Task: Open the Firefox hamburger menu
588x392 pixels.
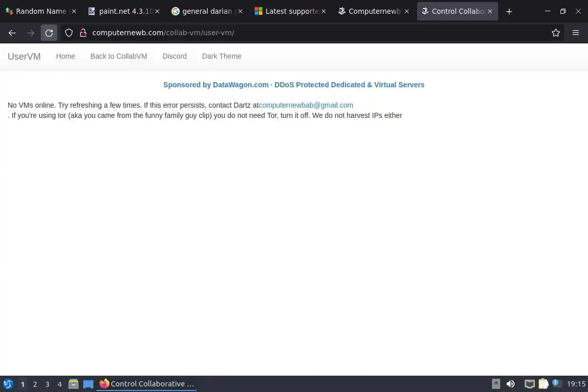Action: pyautogui.click(x=576, y=33)
